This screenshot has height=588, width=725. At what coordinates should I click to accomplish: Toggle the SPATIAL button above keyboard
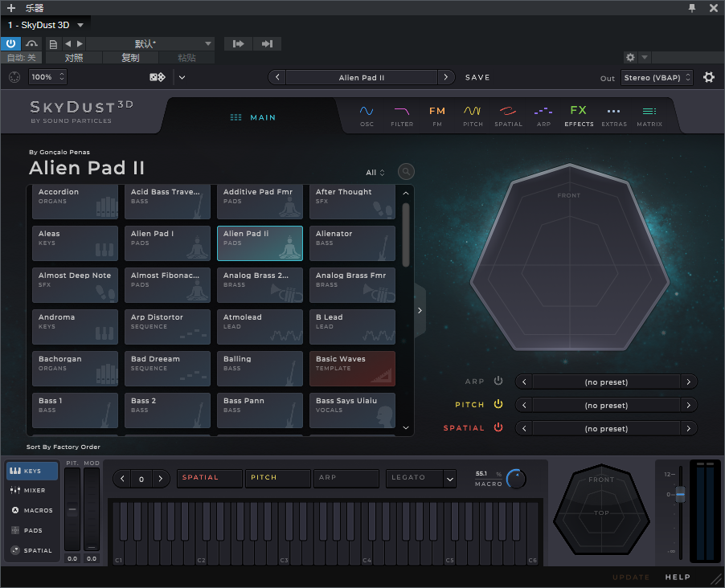click(210, 478)
